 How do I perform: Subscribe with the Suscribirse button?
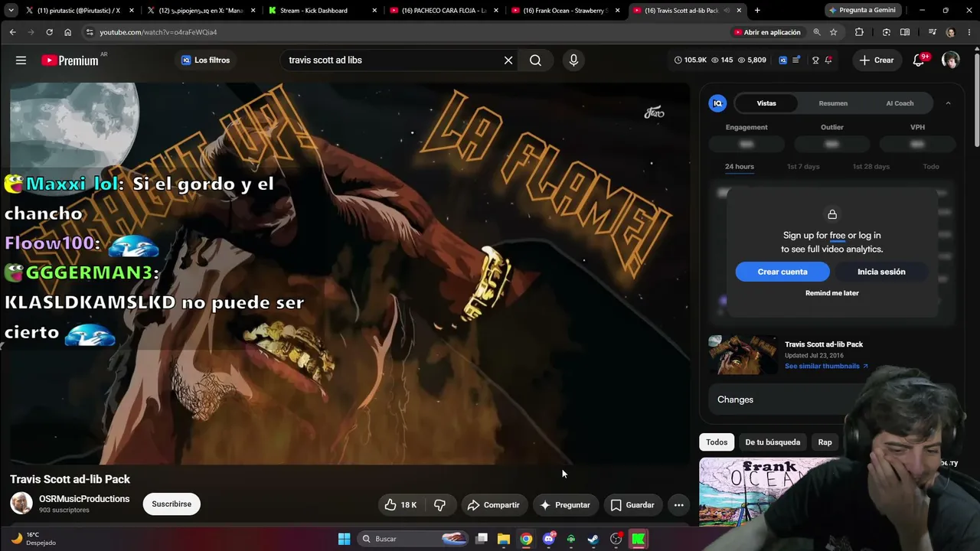[x=171, y=504]
